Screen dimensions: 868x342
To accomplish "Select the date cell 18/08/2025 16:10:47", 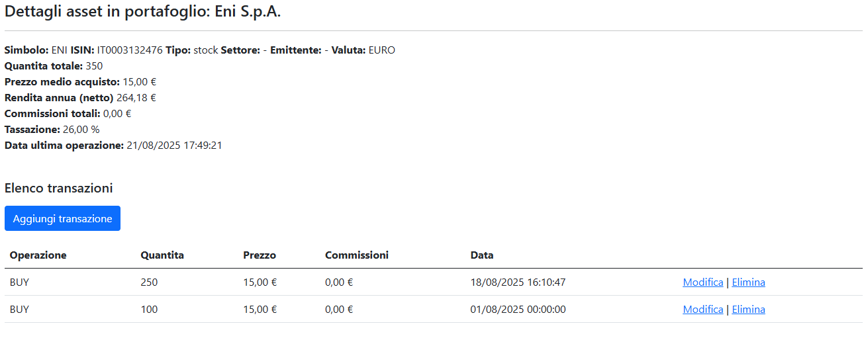I will click(x=518, y=282).
